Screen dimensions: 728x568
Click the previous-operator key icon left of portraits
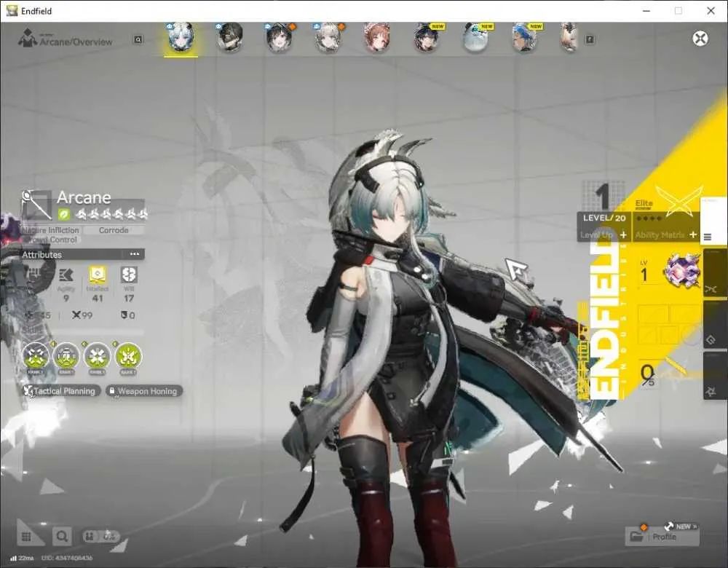point(138,39)
